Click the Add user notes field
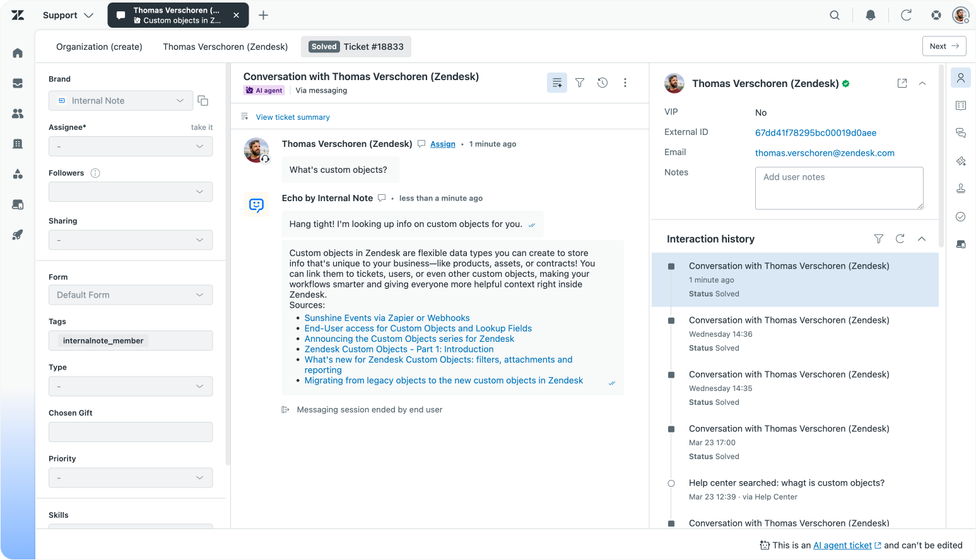This screenshot has height=560, width=976. coord(838,188)
